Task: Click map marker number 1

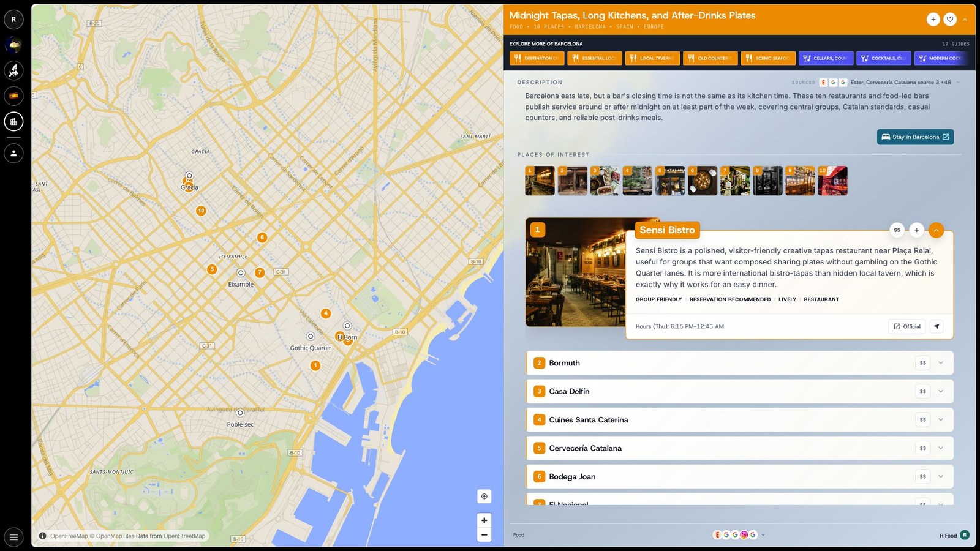Action: pyautogui.click(x=315, y=365)
